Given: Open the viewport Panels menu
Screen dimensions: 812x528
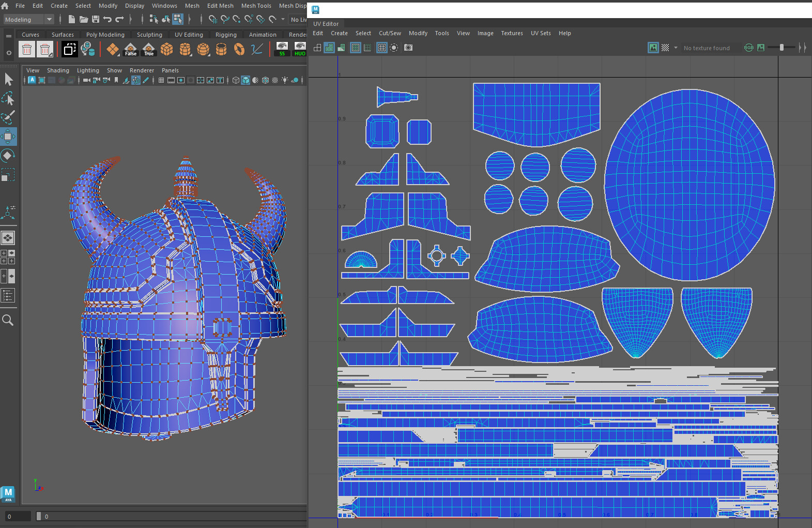Looking at the screenshot, I should coord(170,70).
